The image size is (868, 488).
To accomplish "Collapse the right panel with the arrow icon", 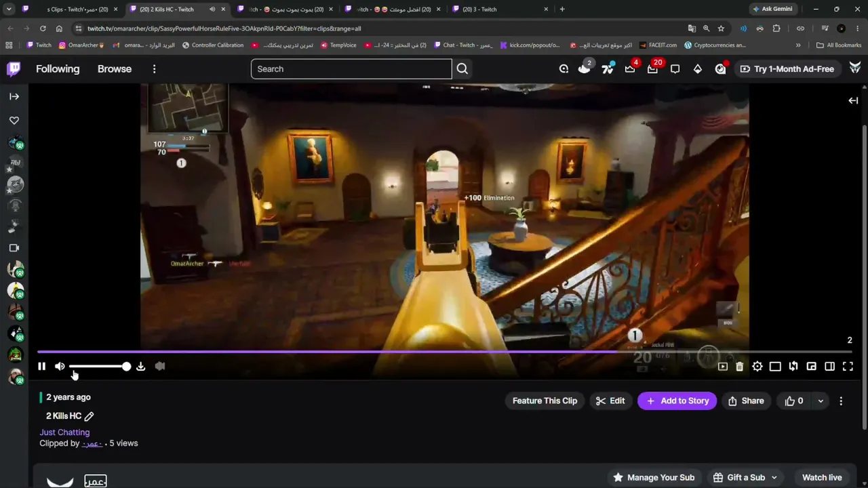I will pos(853,100).
